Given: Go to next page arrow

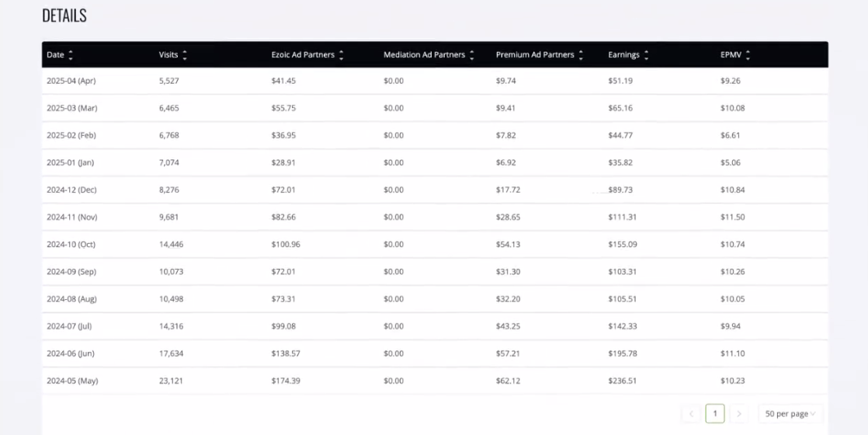Looking at the screenshot, I should pyautogui.click(x=739, y=413).
